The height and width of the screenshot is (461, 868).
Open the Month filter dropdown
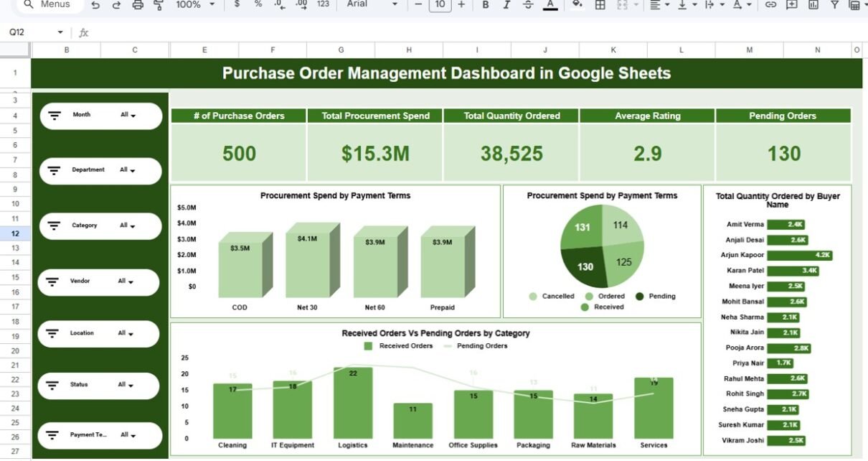point(128,115)
